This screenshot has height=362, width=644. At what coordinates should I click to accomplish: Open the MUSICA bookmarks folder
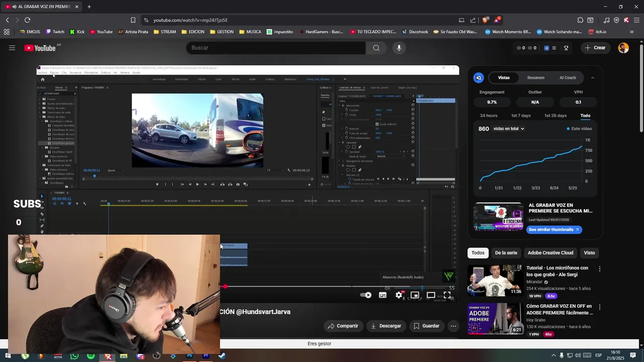(250, 32)
